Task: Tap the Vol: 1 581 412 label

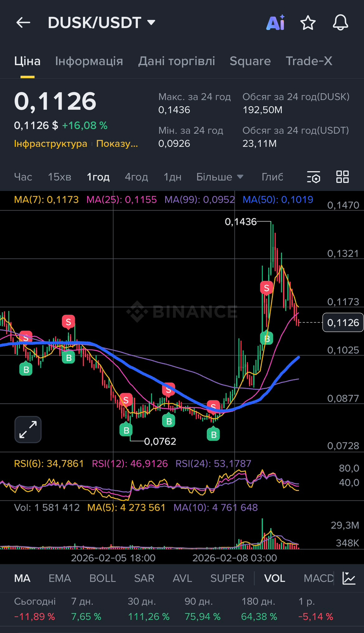Action: 47,508
